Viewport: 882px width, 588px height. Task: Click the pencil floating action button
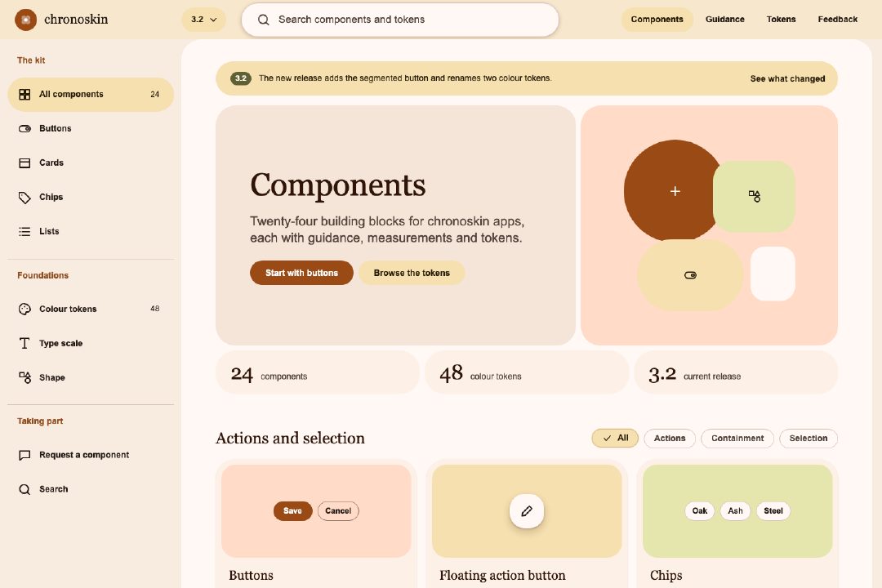[527, 511]
